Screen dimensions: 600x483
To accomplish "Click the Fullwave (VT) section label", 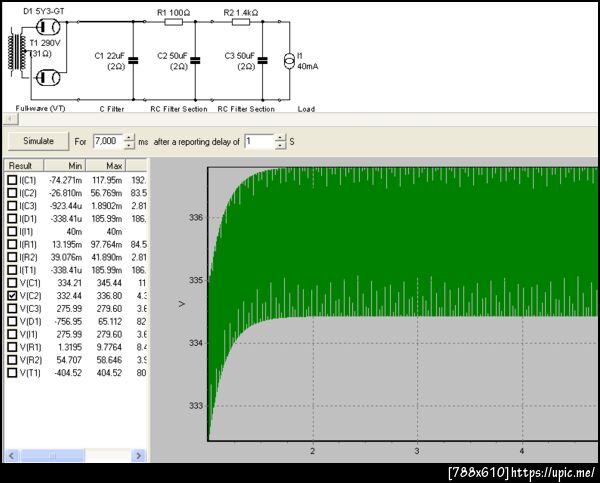I will point(41,109).
